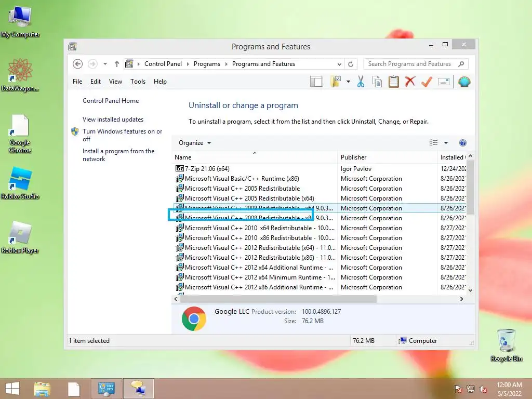Open the View menu
Viewport: 532px width, 399px height.
[x=115, y=82]
